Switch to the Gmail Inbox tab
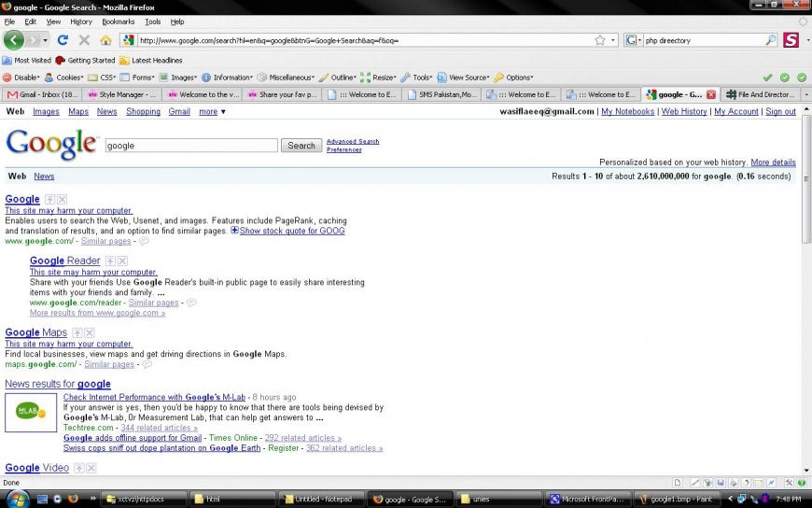Screen dimensions: 812x508 [x=42, y=94]
